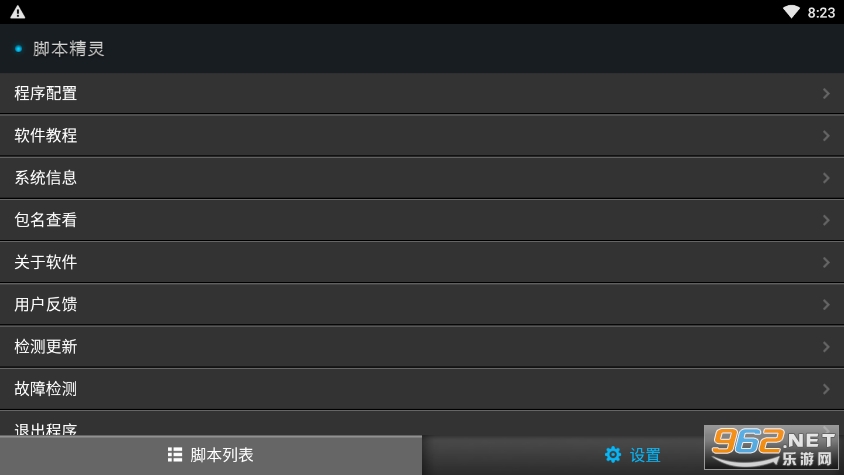Click the warning triangle in the status bar
Screen dimensions: 844x475
click(x=18, y=12)
